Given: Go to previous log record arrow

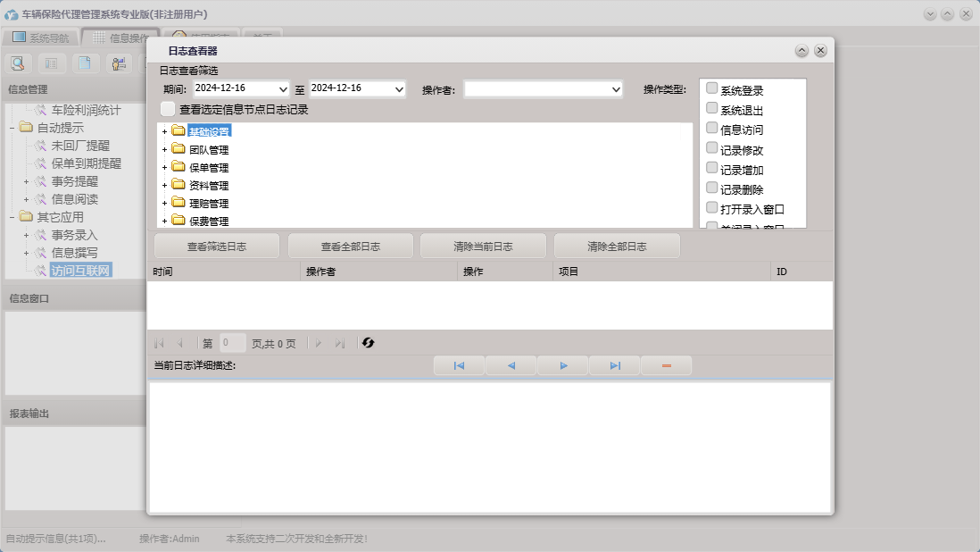Looking at the screenshot, I should tap(511, 365).
